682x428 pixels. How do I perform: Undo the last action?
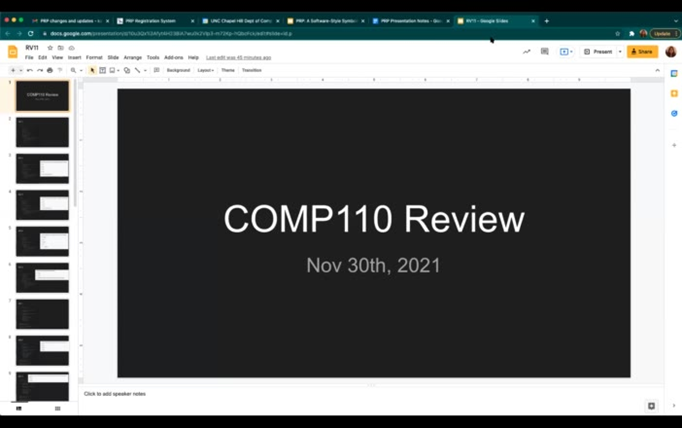point(30,70)
